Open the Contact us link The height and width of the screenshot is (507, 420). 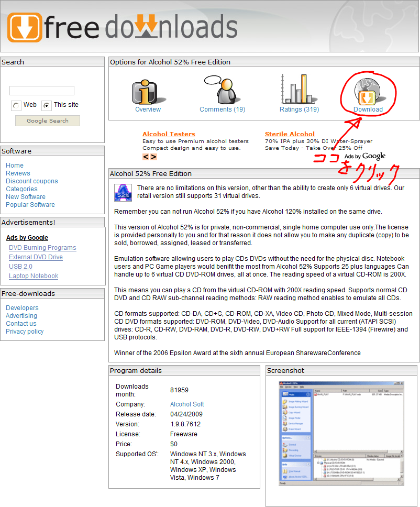(x=21, y=323)
